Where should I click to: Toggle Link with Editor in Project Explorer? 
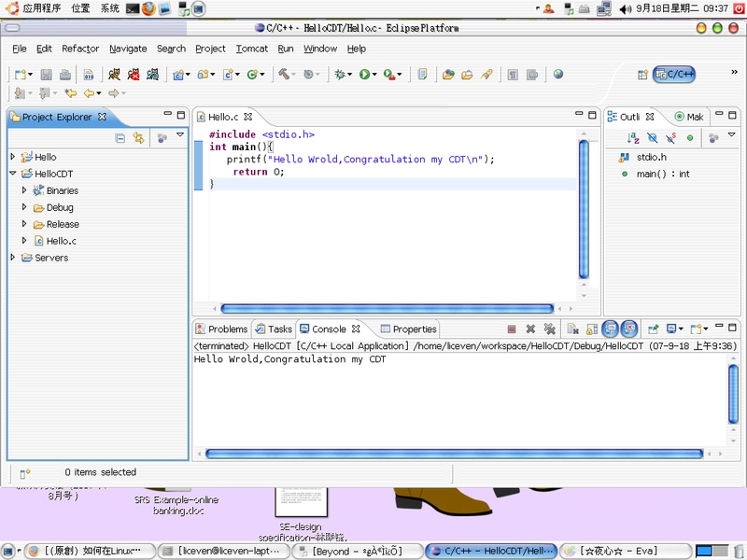point(138,138)
